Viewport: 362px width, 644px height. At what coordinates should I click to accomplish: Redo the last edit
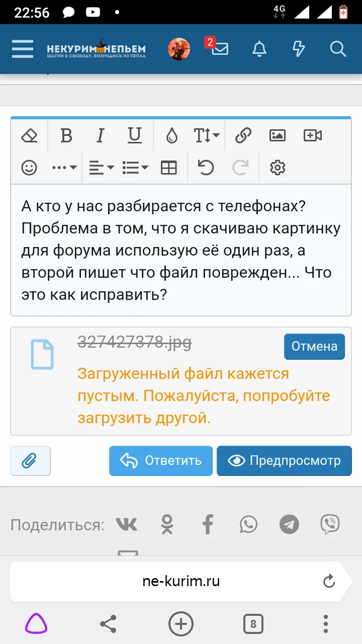click(x=241, y=168)
